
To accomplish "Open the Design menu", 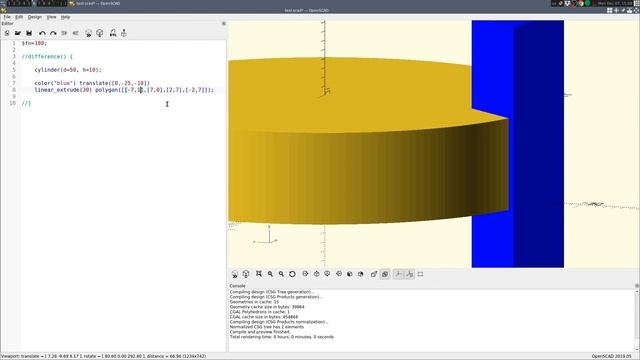I will pos(35,17).
